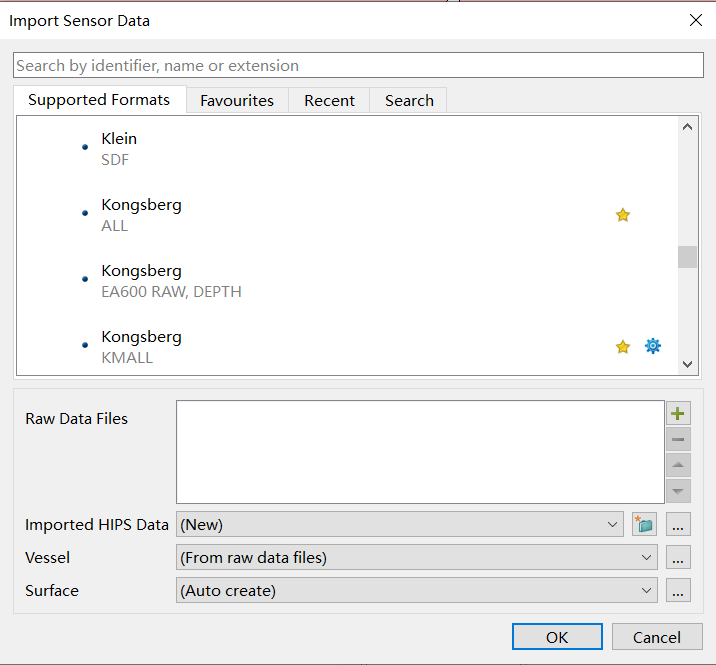Image resolution: width=716 pixels, height=665 pixels.
Task: Toggle the favourite star on Kongsberg KMALL
Action: [623, 346]
